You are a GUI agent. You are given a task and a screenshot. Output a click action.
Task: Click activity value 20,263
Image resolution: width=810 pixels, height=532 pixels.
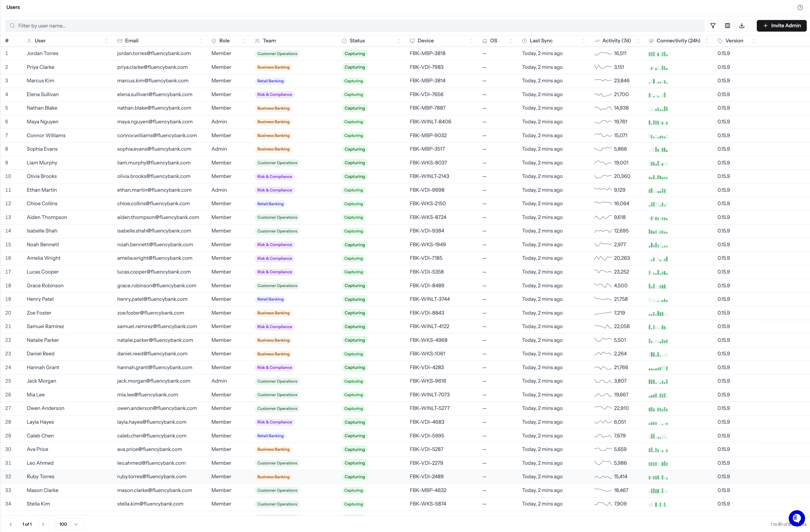pyautogui.click(x=621, y=258)
